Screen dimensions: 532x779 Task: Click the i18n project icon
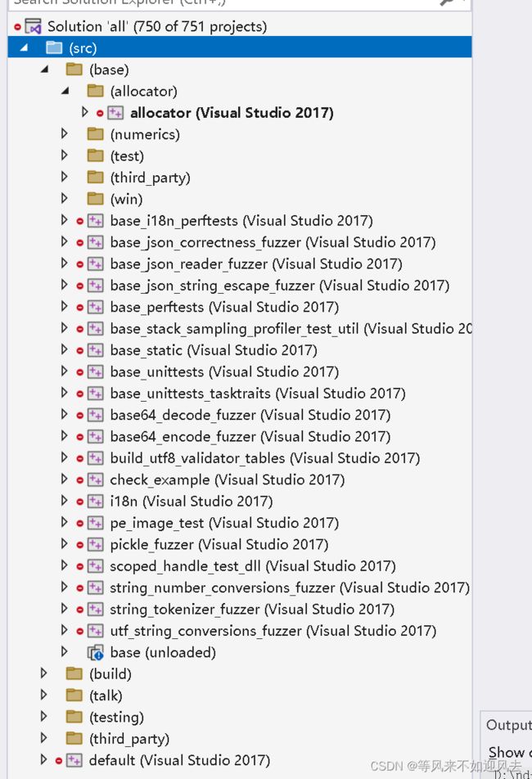tap(95, 502)
